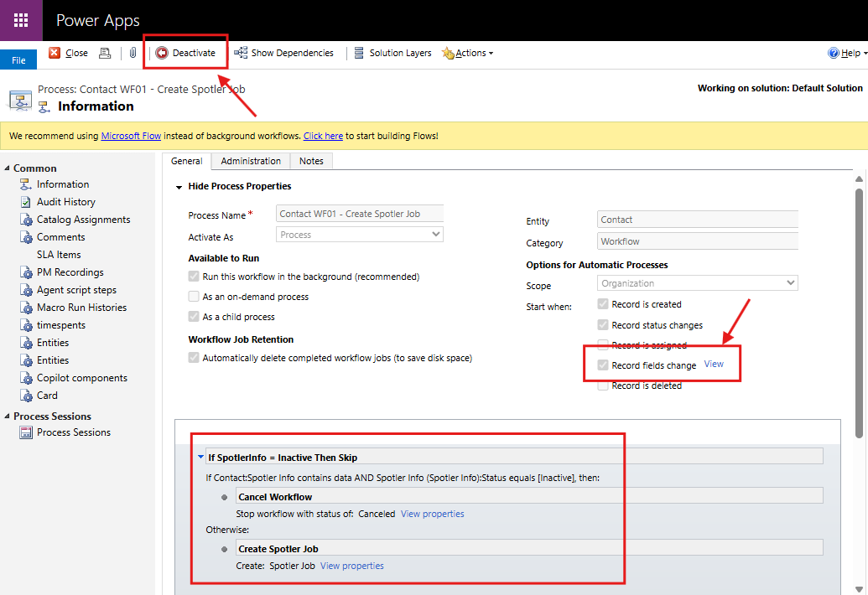Toggle Record is deleted checkbox
The width and height of the screenshot is (868, 595).
tap(603, 385)
